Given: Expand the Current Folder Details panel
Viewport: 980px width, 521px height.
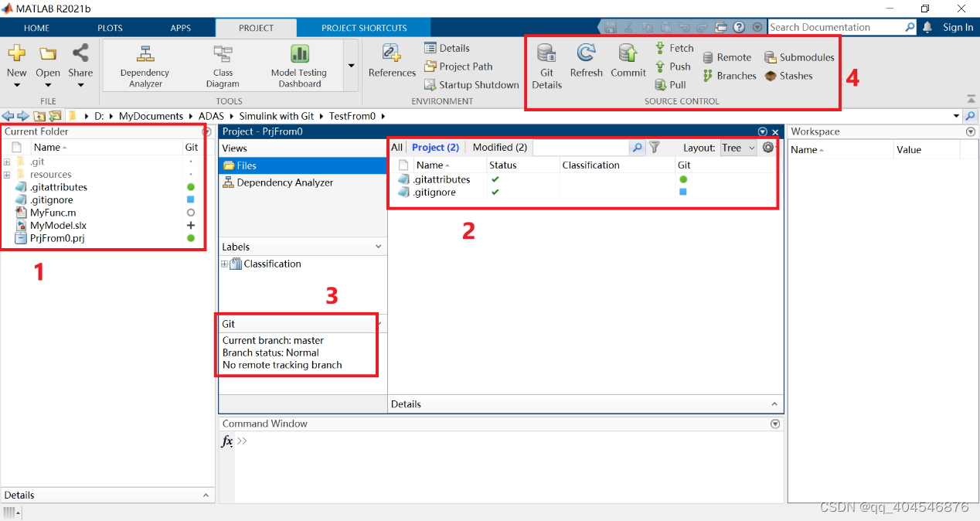Looking at the screenshot, I should [206, 495].
